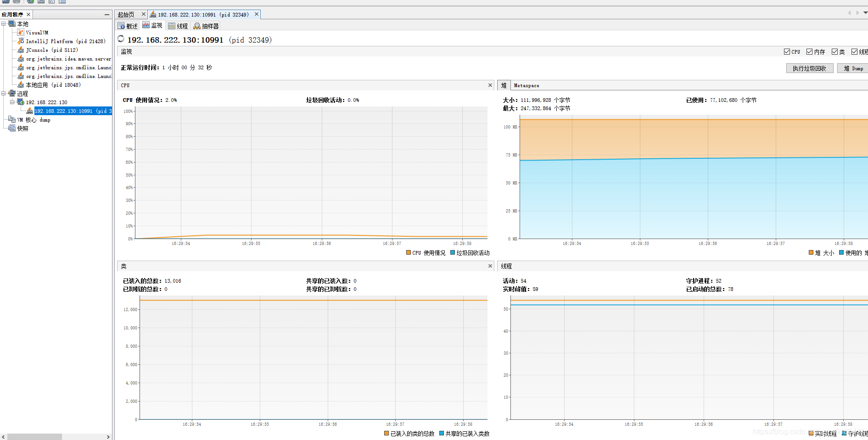868x440 pixels.
Task: Select the 抽样器 (Sampler) view icon
Action: click(197, 25)
